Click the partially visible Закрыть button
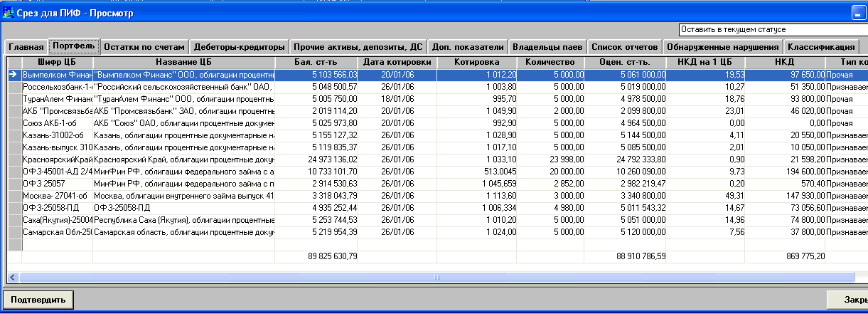 pos(847,299)
